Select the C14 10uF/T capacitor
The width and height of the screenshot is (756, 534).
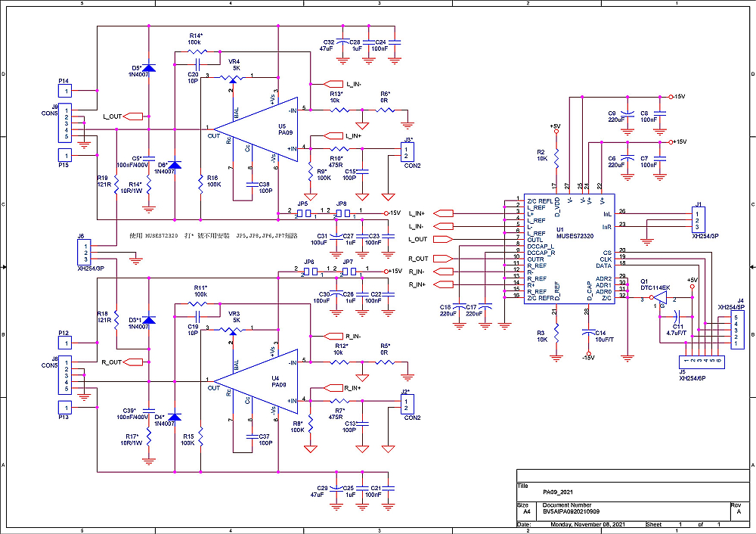tap(588, 332)
